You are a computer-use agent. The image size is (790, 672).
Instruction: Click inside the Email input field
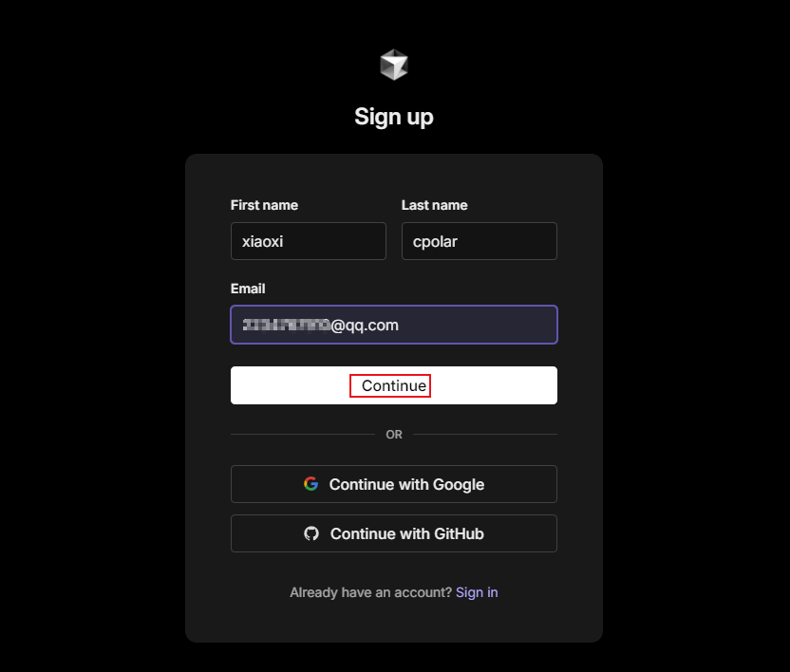click(475, 325)
